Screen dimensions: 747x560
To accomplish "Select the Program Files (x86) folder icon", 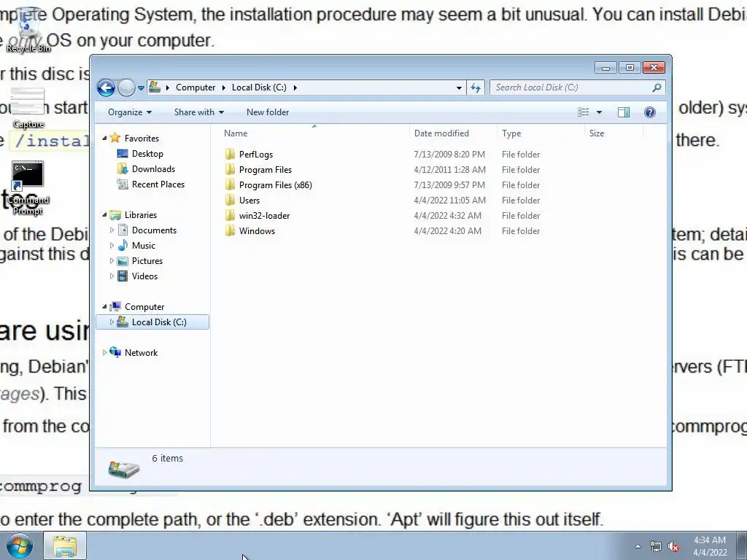I will click(x=230, y=184).
